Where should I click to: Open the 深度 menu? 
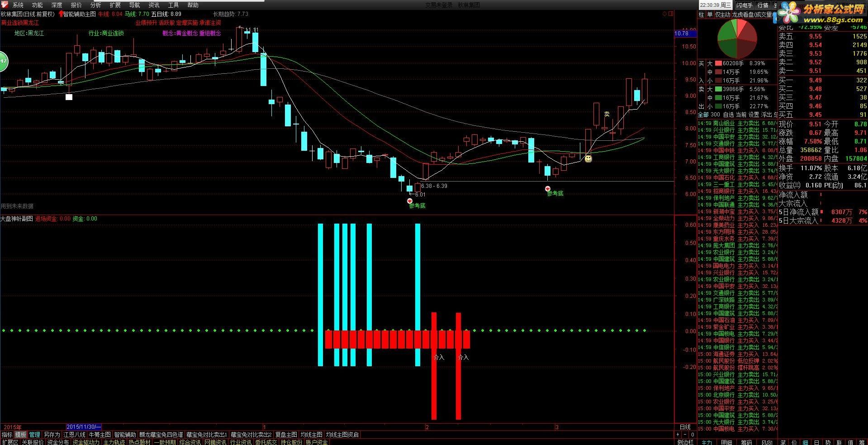coord(57,5)
